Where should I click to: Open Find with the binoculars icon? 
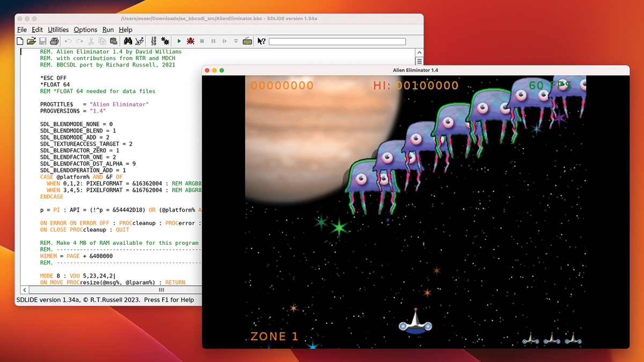(x=128, y=41)
